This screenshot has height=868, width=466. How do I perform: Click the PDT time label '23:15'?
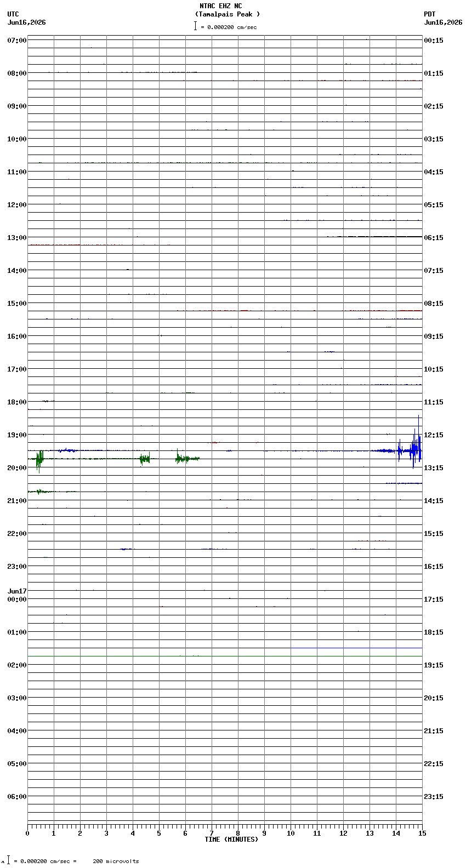pos(434,797)
